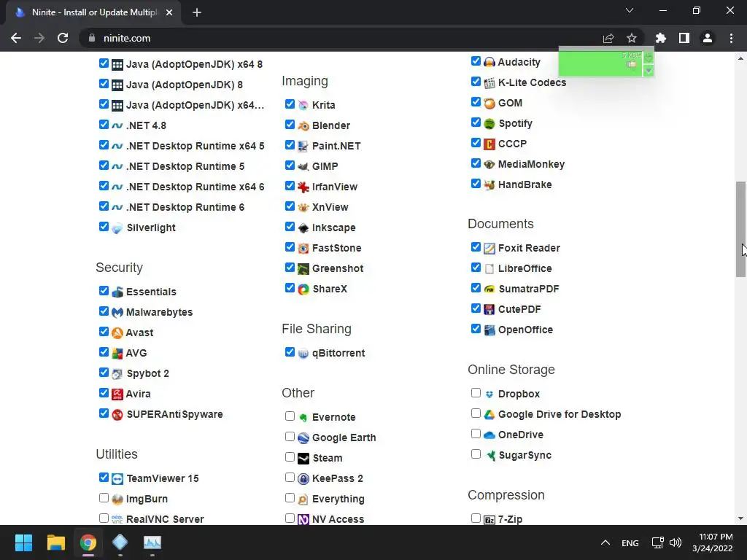Viewport: 747px width, 560px height.
Task: Click the OneDrive cloud icon
Action: coord(489,435)
